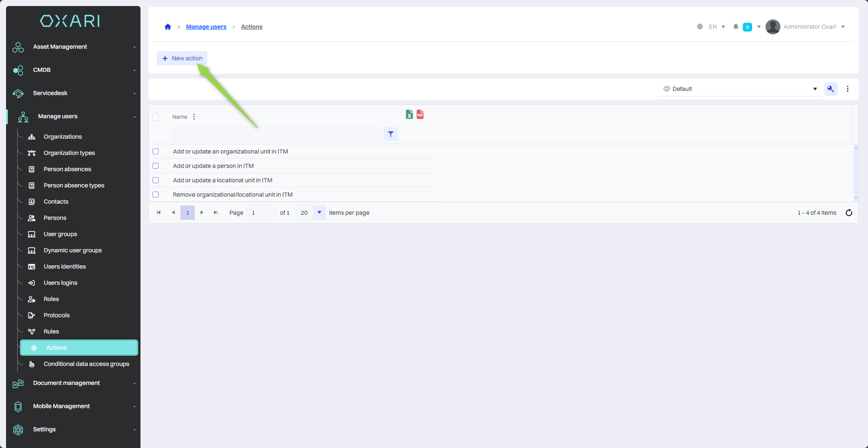This screenshot has width=868, height=448.
Task: Open the items per page dropdown
Action: pos(319,213)
